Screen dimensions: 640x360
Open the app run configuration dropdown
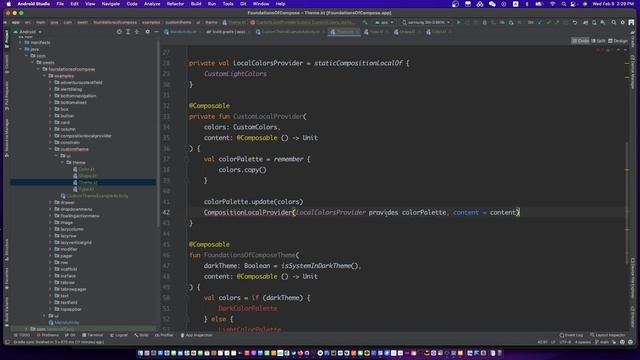tap(384, 22)
